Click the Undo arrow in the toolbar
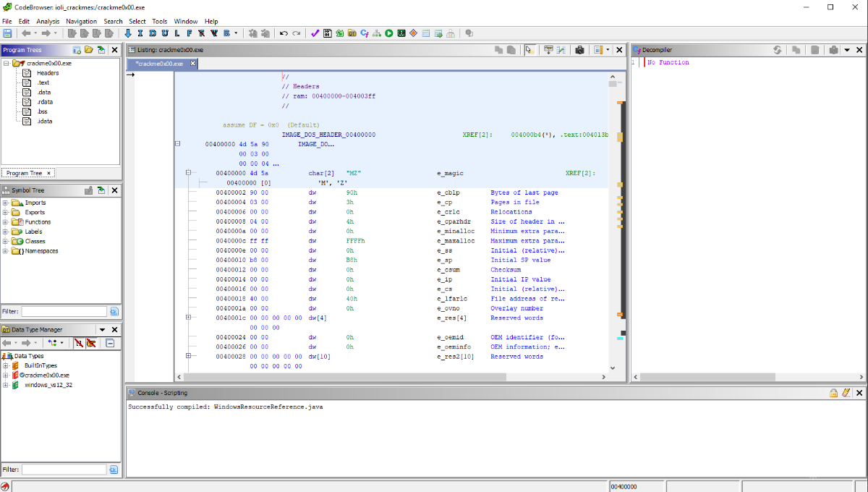This screenshot has width=868, height=492. coord(284,33)
